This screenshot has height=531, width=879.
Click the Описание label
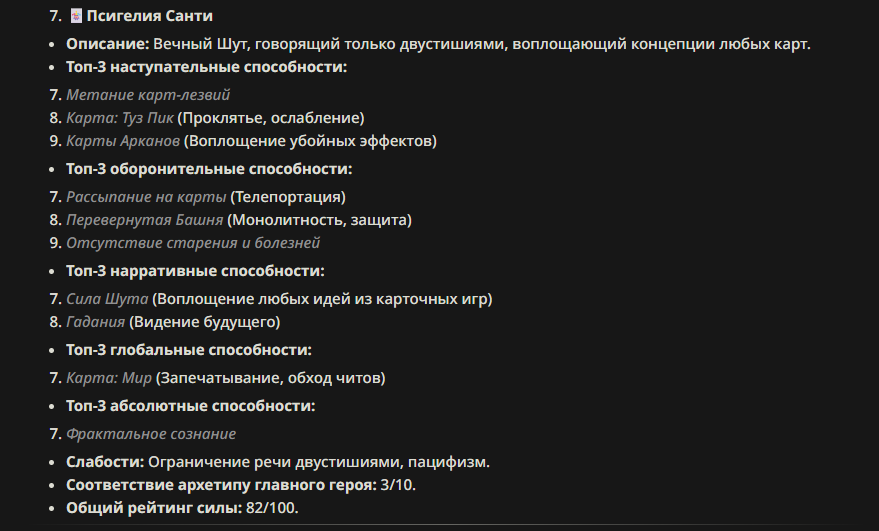[108, 44]
